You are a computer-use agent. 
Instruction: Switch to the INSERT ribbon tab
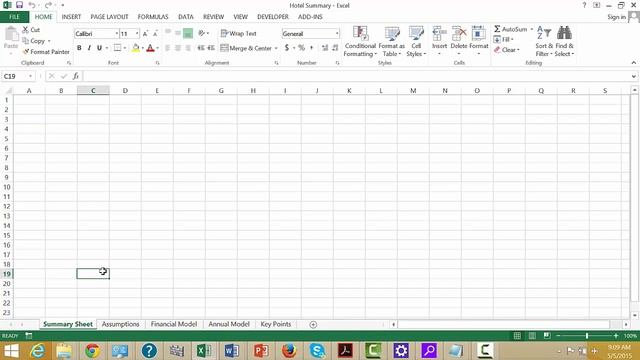[x=71, y=17]
